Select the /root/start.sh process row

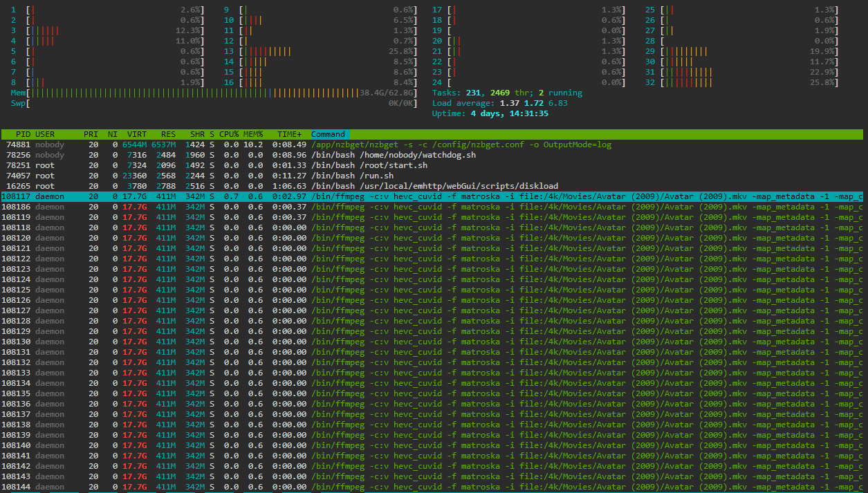coord(415,165)
